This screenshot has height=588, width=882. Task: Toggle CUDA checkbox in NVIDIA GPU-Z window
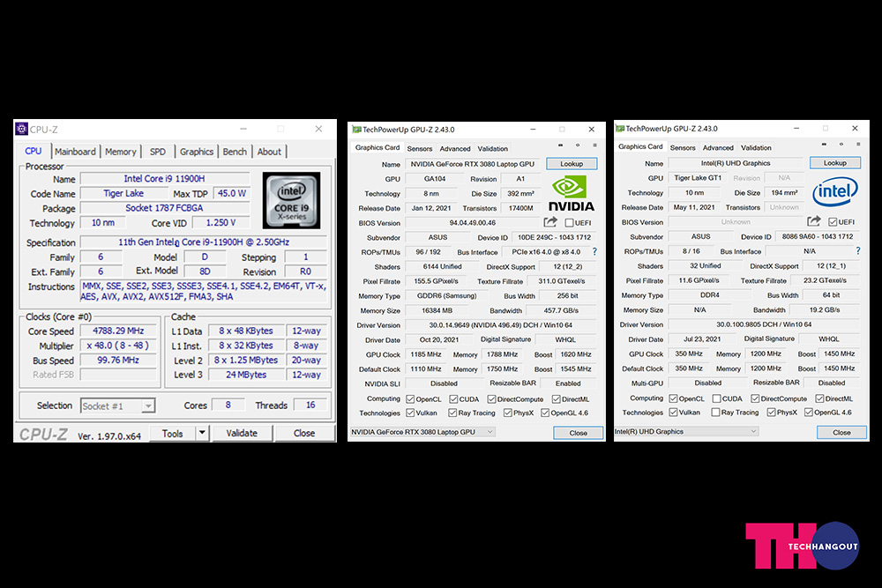[x=453, y=399]
